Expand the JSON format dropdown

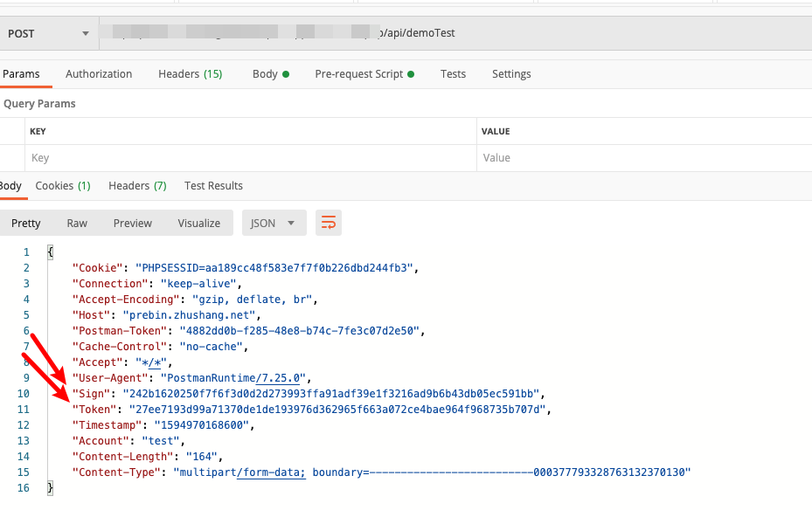(x=274, y=223)
